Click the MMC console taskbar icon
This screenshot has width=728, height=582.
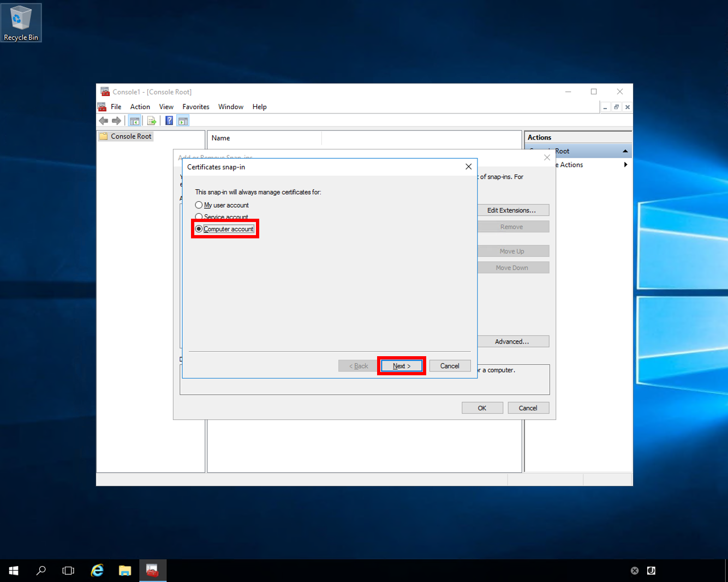(153, 571)
